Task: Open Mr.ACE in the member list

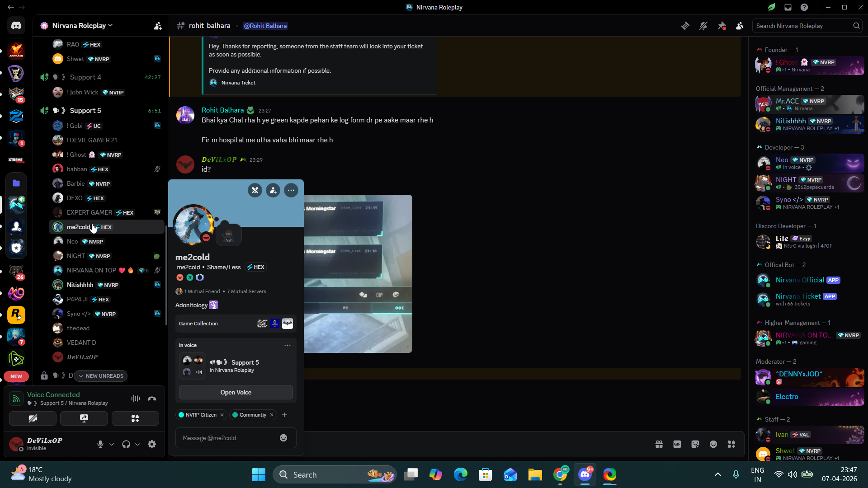Action: click(x=809, y=104)
